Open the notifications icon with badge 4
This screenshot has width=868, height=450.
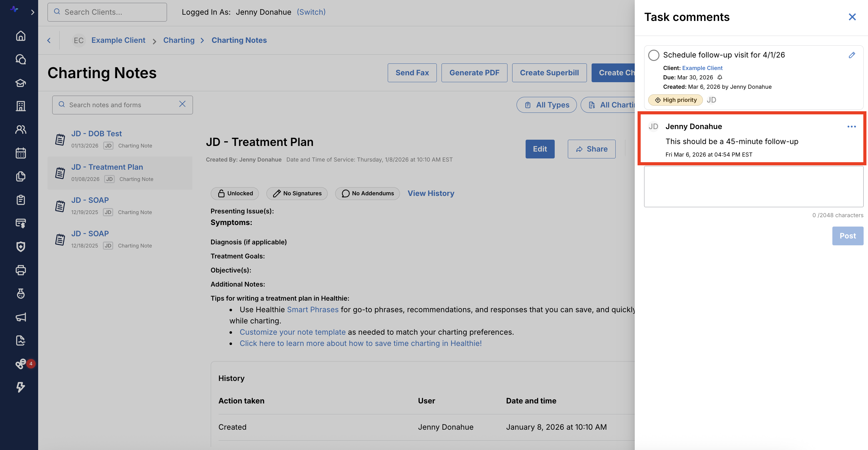coord(21,364)
